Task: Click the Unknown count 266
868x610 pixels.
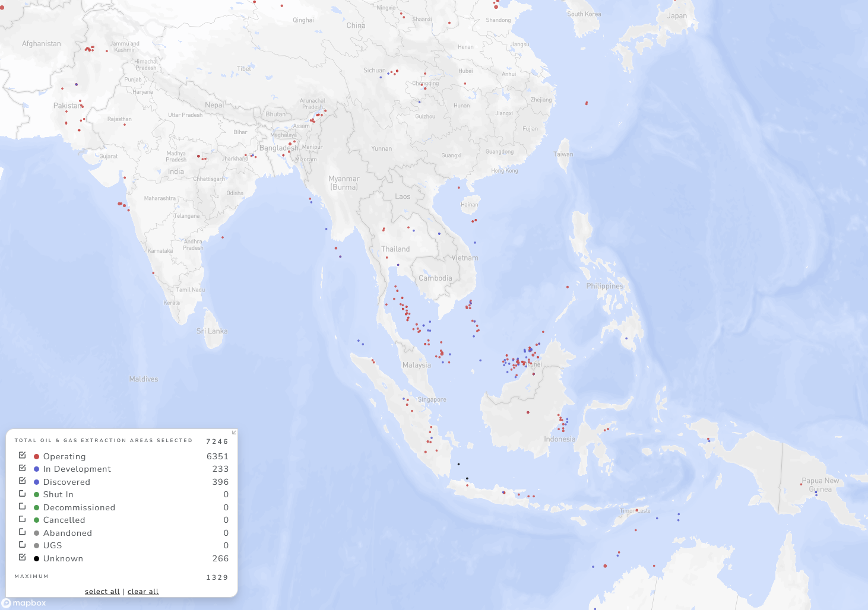Action: click(x=220, y=558)
